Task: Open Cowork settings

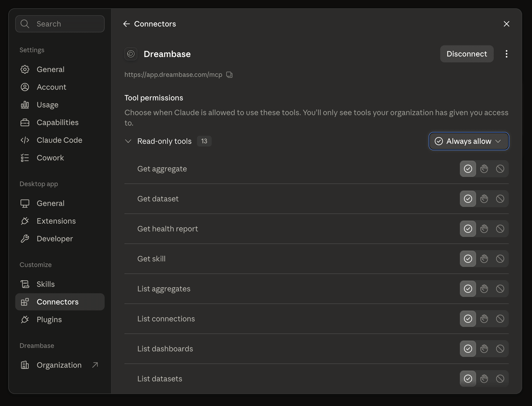Action: click(x=60, y=158)
